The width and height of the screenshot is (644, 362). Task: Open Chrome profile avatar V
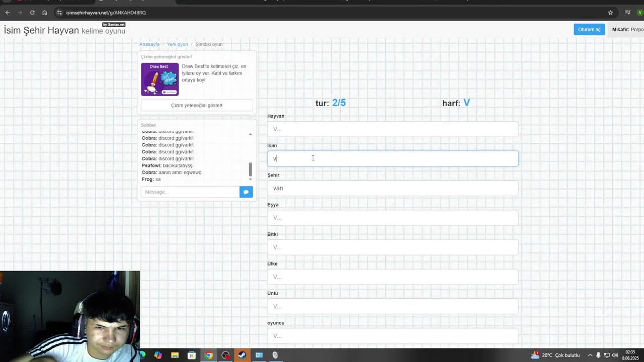(x=640, y=13)
